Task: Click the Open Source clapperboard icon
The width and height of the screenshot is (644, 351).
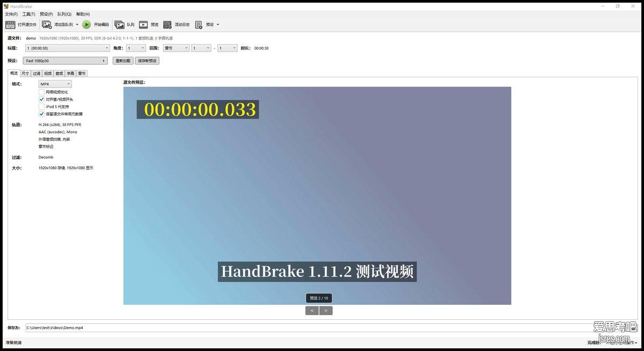Action: (10, 25)
